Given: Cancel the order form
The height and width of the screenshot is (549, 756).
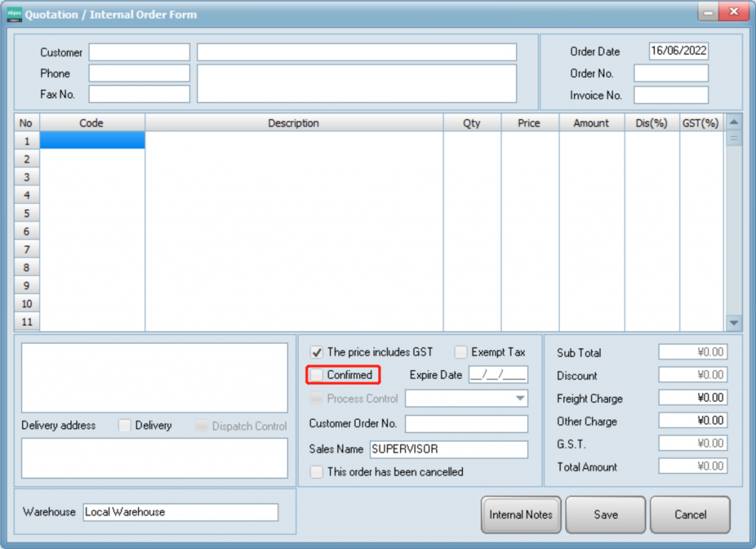Looking at the screenshot, I should pos(690,514).
